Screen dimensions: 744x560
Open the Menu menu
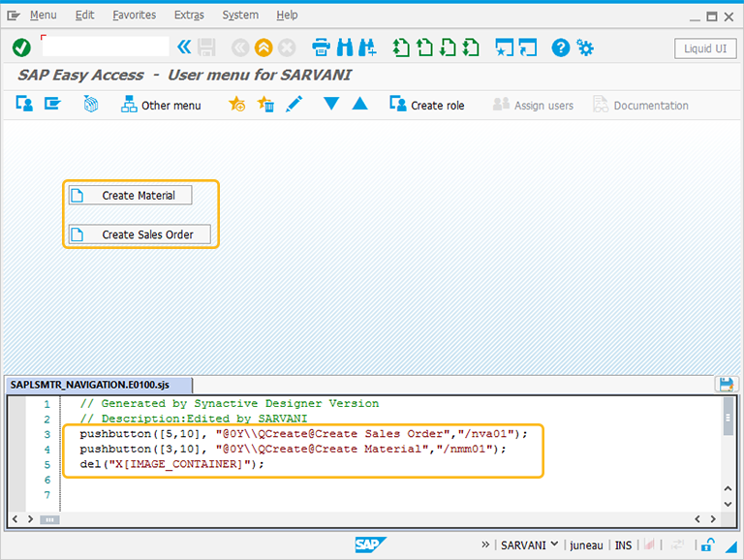click(44, 16)
